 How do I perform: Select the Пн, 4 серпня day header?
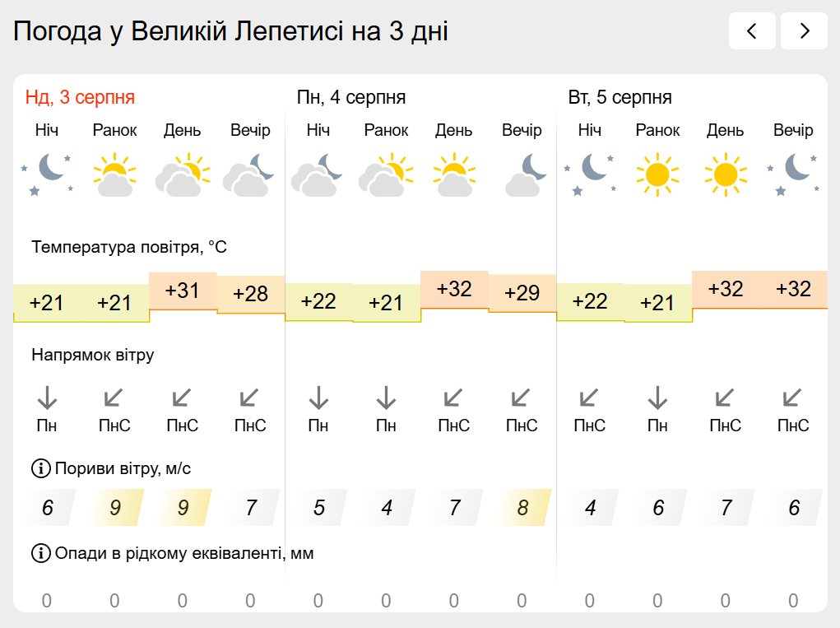(351, 97)
